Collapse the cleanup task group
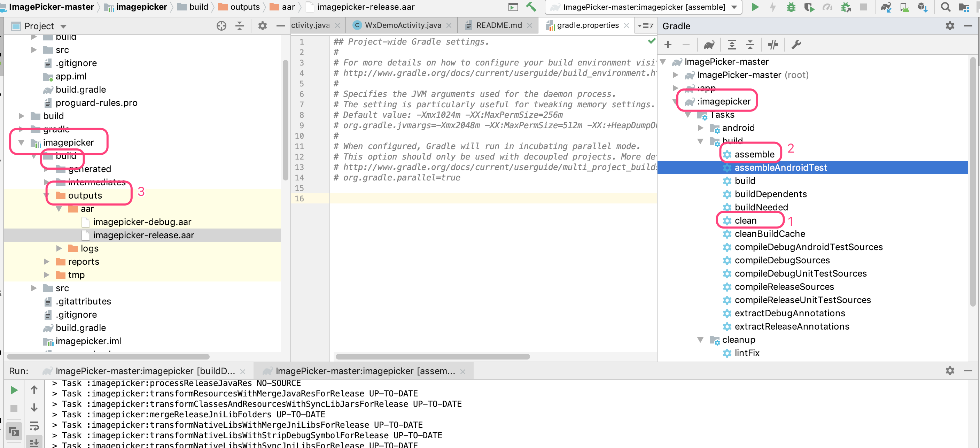Image resolution: width=980 pixels, height=448 pixels. coord(700,340)
